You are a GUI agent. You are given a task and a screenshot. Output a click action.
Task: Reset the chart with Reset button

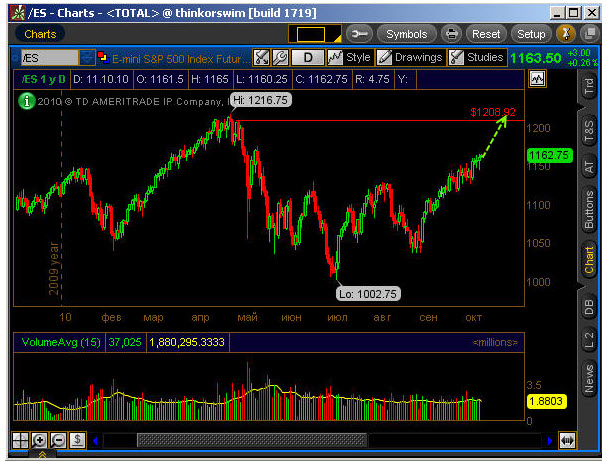486,34
